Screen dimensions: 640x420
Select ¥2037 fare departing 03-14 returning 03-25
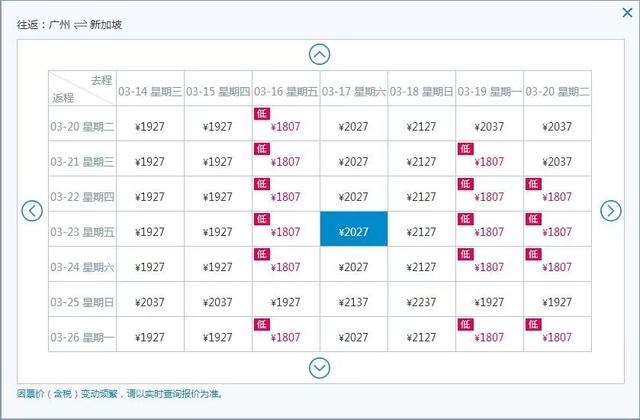point(150,299)
